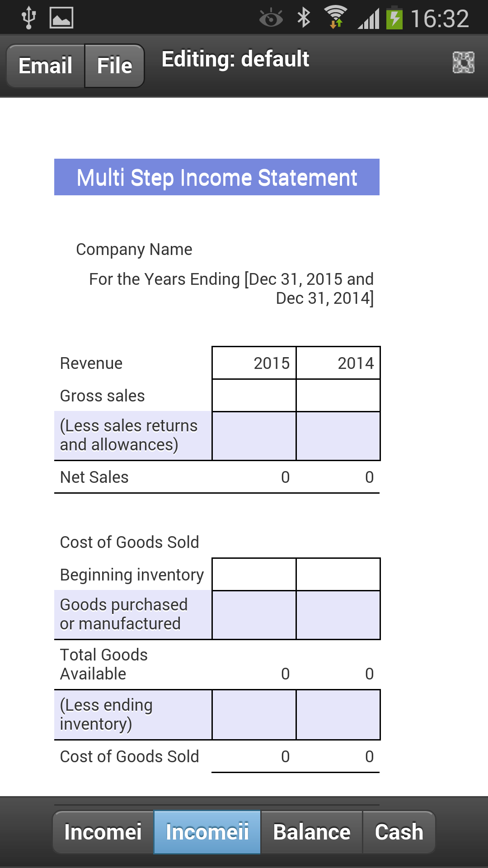Select Gross sales cell for 2015
Viewport: 488px width, 868px height.
pos(254,396)
